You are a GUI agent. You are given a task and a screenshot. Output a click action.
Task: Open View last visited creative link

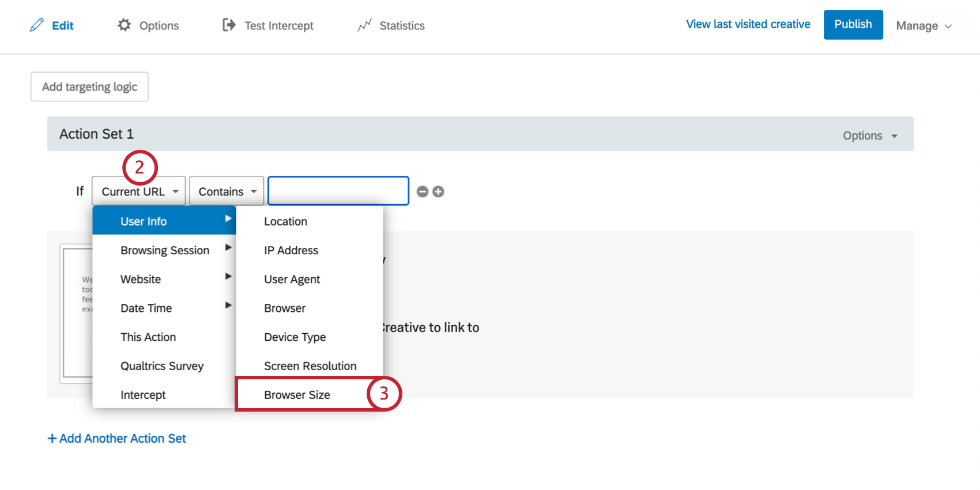(x=748, y=24)
